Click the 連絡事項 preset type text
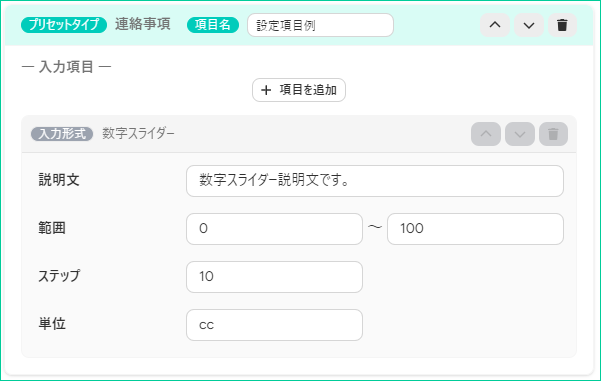601x381 pixels. point(143,24)
